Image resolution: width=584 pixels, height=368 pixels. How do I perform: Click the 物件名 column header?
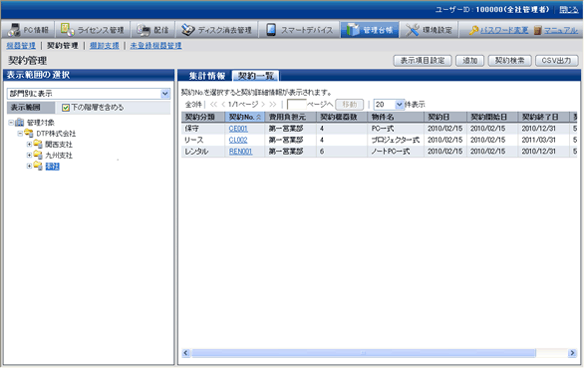396,117
